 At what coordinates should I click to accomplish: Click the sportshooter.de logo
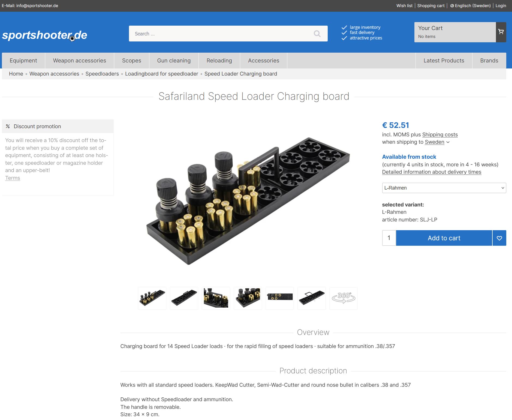45,35
